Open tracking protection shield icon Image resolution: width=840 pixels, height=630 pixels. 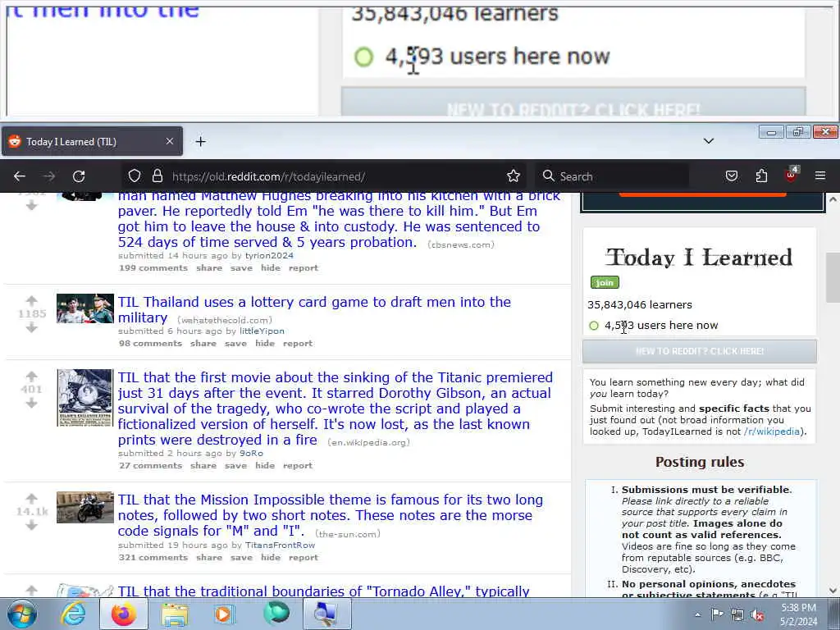click(135, 176)
